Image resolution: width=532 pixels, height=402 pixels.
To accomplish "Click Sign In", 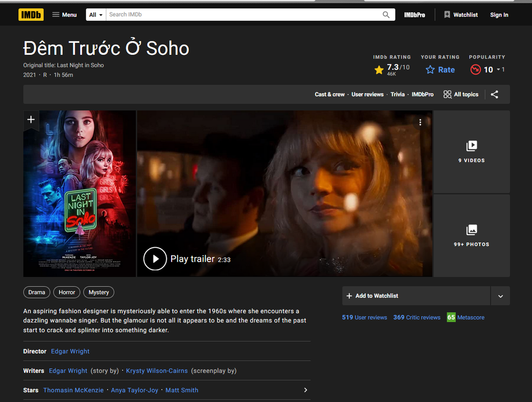I will 499,15.
